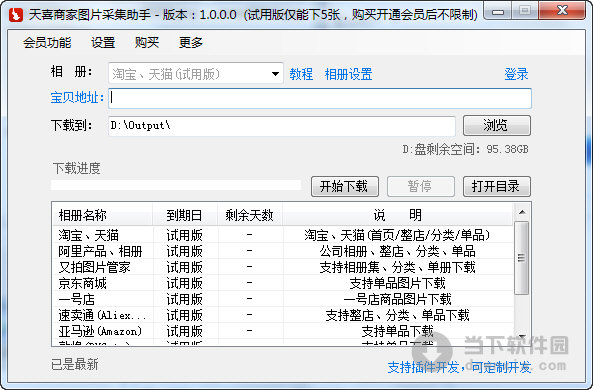
Task: Click 支持整店、分类、单品下载 description
Action: [397, 315]
